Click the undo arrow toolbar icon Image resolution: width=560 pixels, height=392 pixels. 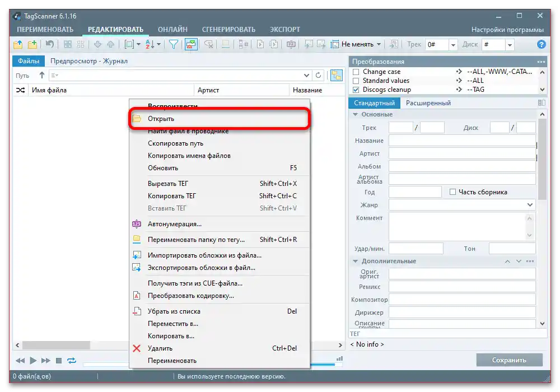pyautogui.click(x=50, y=44)
